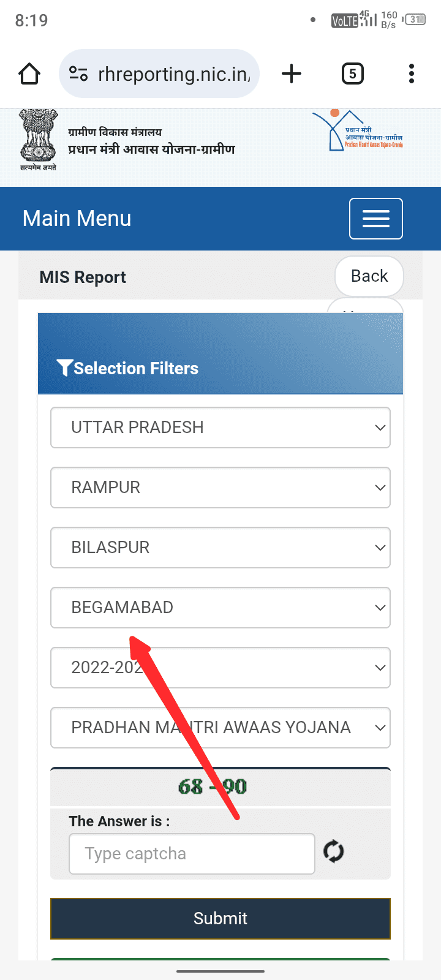This screenshot has width=441, height=980.
Task: Tap the Pradhan Mantri Awaas Yojana logo
Action: pyautogui.click(x=357, y=131)
